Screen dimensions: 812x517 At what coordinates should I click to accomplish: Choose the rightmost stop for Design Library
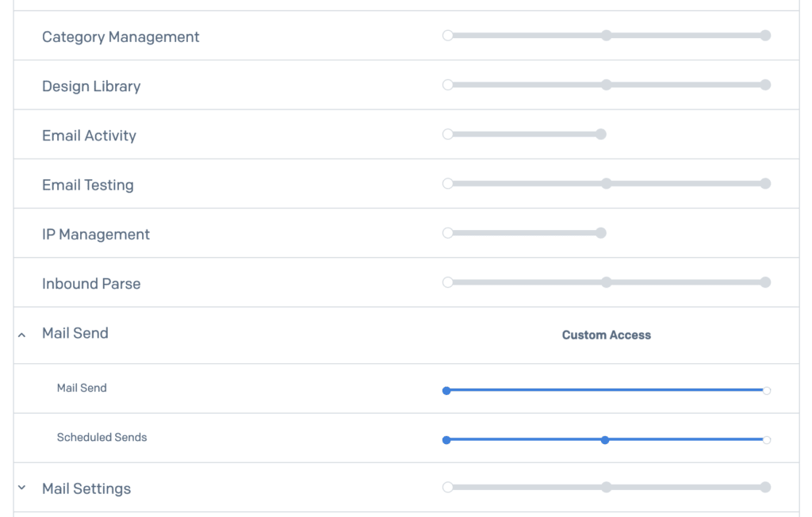point(765,85)
